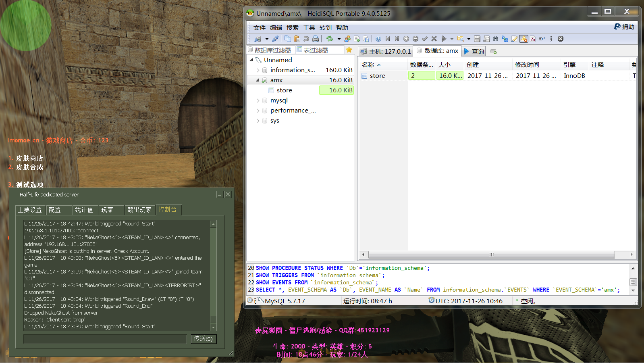644x363 pixels.
Task: Click the horizontal scrollbar in table list
Action: tap(491, 255)
